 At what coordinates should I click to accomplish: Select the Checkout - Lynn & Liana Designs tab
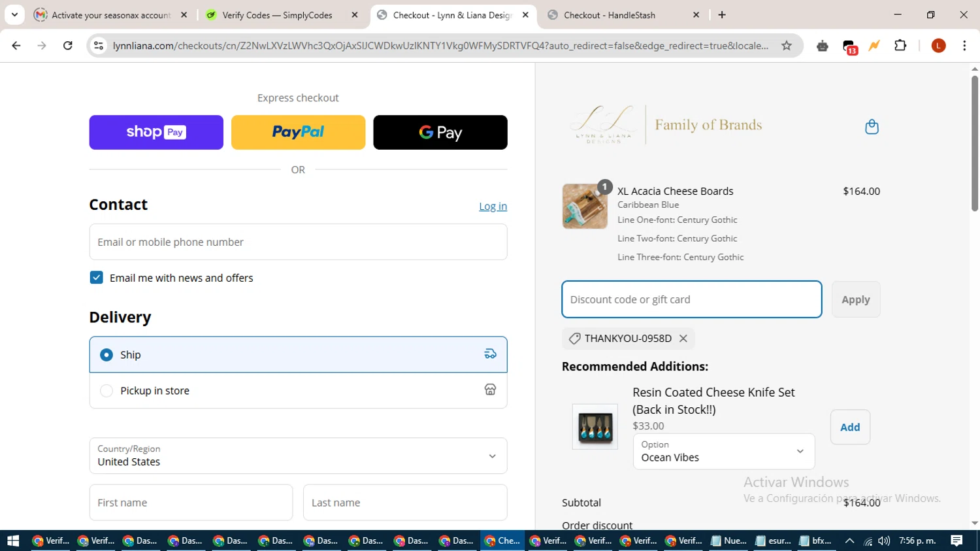point(452,15)
